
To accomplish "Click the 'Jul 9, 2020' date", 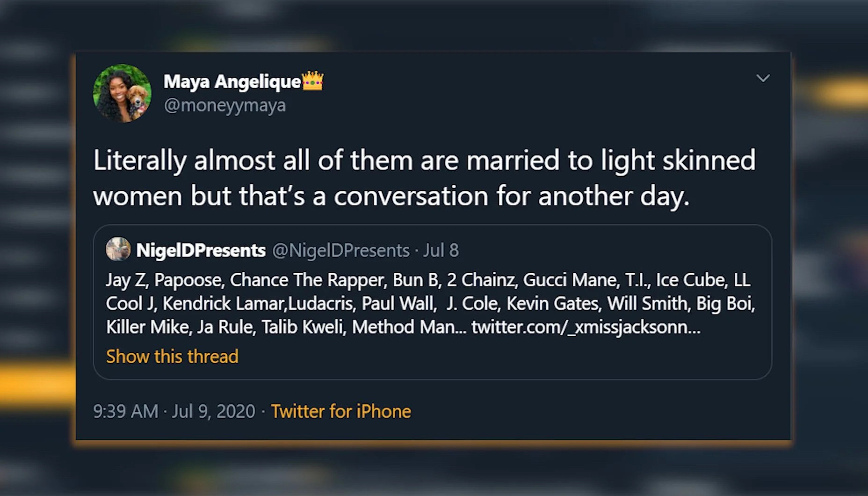I will coord(213,411).
